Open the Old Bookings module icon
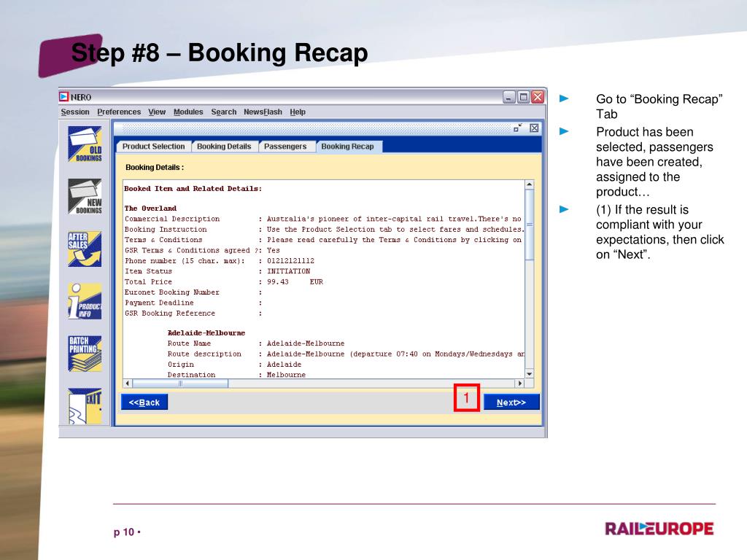The image size is (747, 560). [x=85, y=144]
